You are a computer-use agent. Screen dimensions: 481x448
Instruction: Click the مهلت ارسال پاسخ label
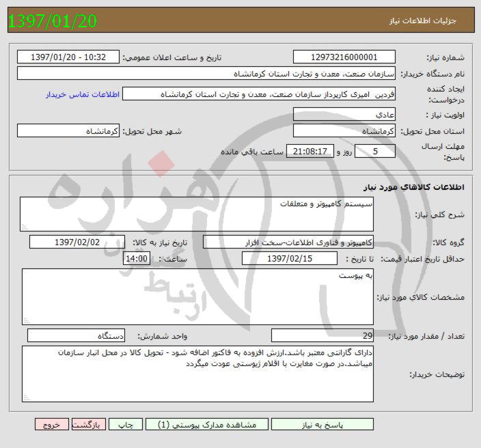tap(443, 152)
